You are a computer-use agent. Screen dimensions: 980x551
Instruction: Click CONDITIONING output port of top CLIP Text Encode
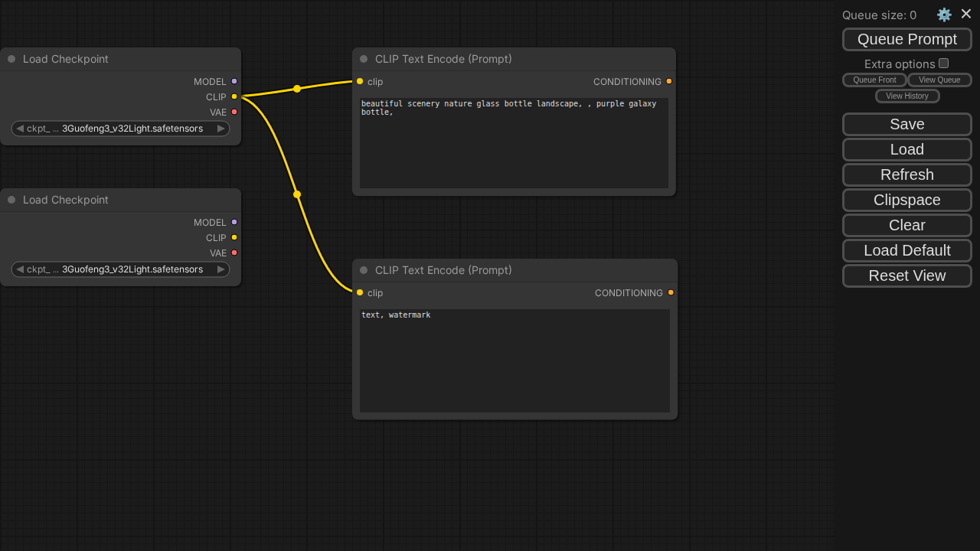pyautogui.click(x=668, y=81)
